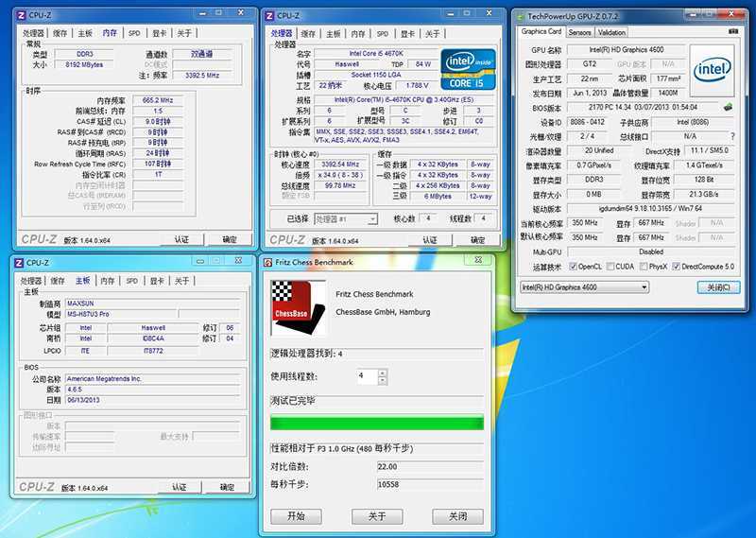Image resolution: width=756 pixels, height=538 pixels.
Task: Open the 主板 tab in memory CPU-Z window
Action: point(85,33)
